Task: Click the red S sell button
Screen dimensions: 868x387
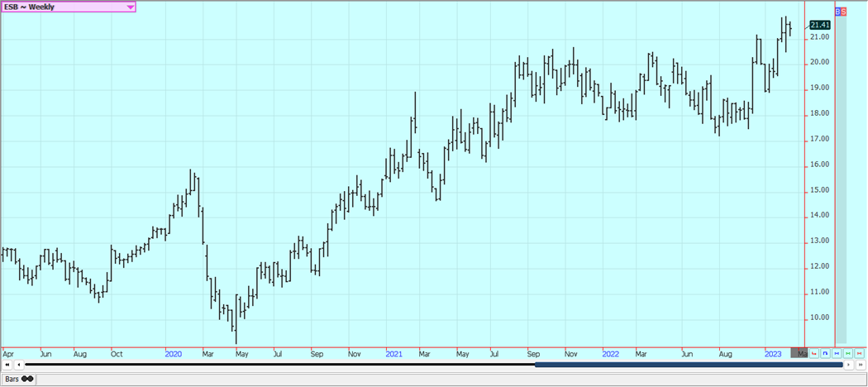Action: pyautogui.click(x=843, y=12)
